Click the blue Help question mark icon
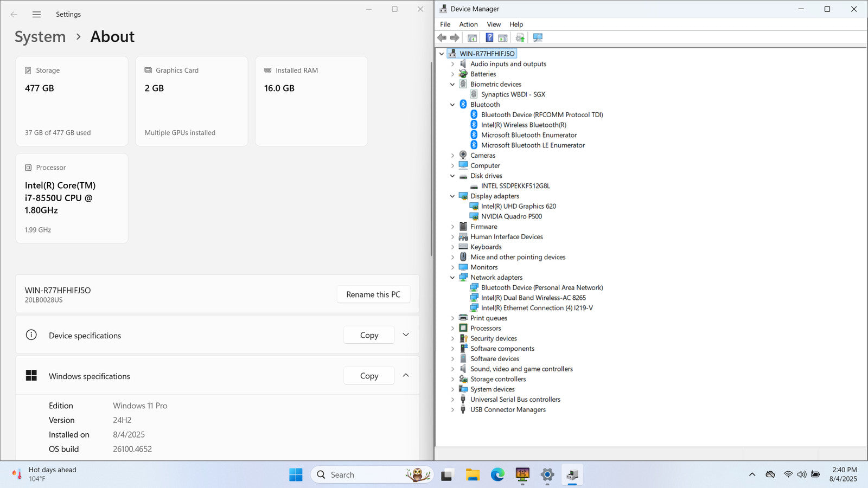The height and width of the screenshot is (488, 868). (489, 38)
